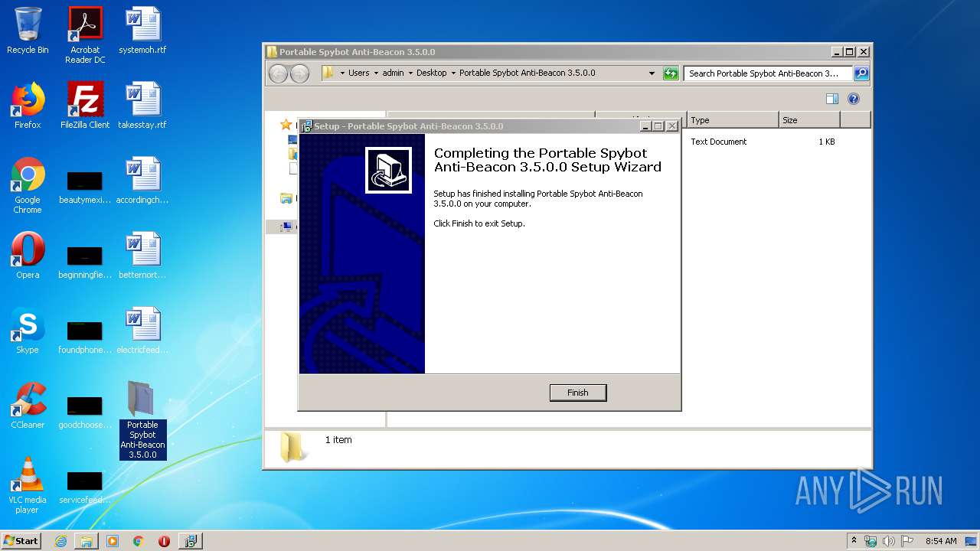Open Windows Explorer taskbar button

pyautogui.click(x=87, y=541)
